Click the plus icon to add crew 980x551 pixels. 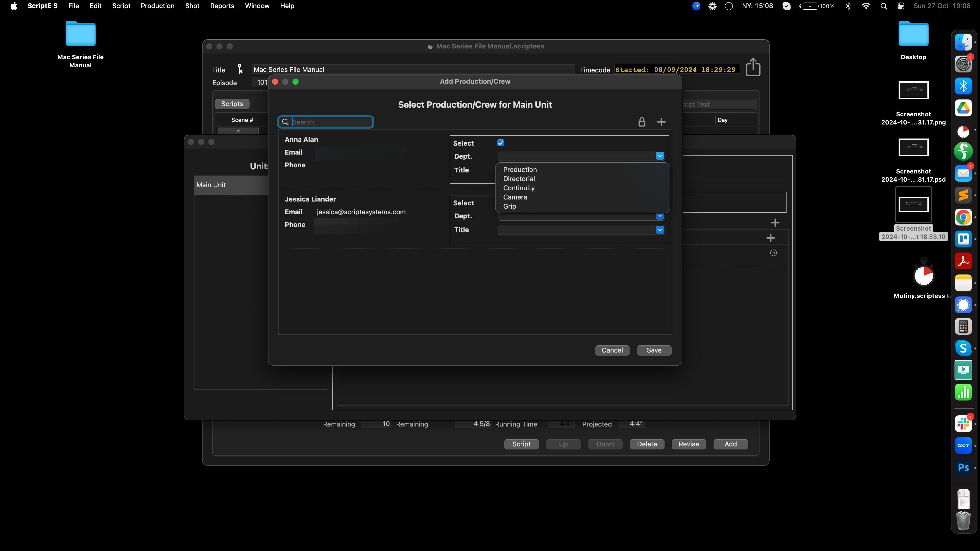click(x=661, y=122)
